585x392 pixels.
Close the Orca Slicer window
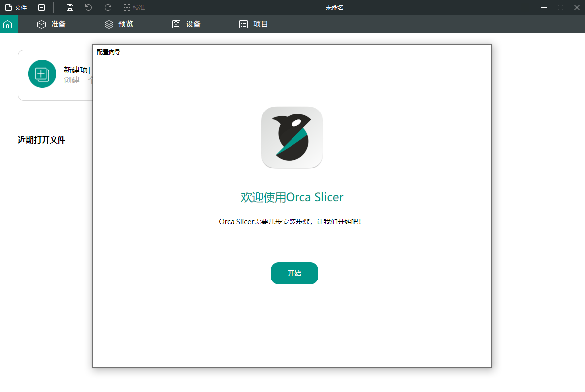pyautogui.click(x=577, y=7)
